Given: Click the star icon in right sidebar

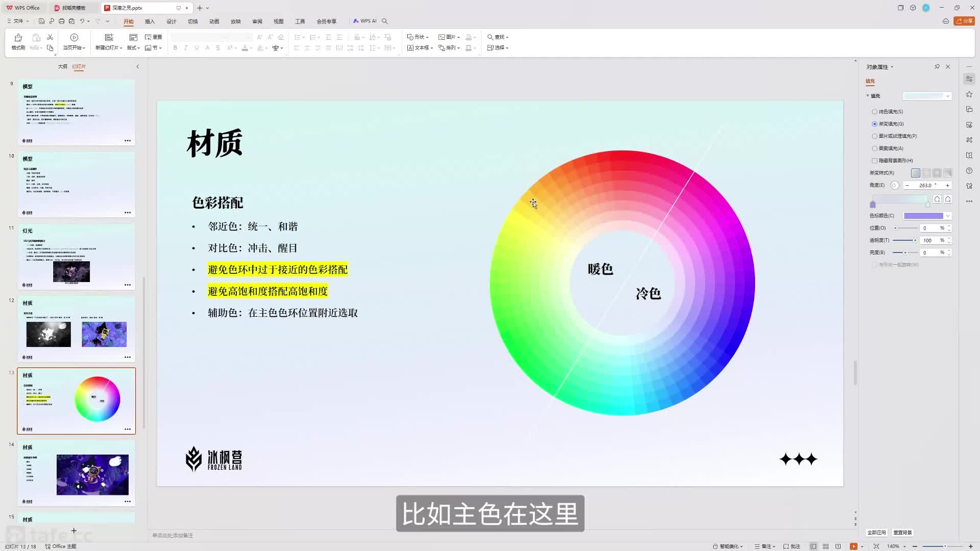Looking at the screenshot, I should click(x=969, y=94).
